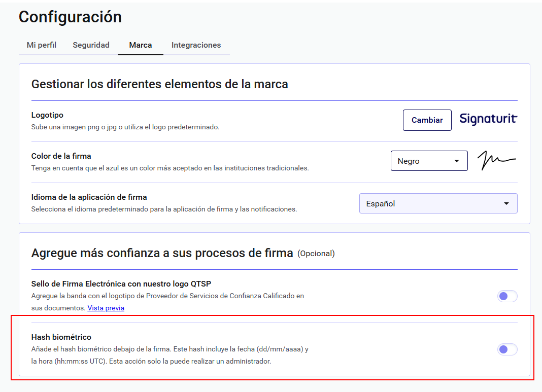The image size is (542, 392).
Task: Switch to the Mi perfil tab
Action: (42, 45)
